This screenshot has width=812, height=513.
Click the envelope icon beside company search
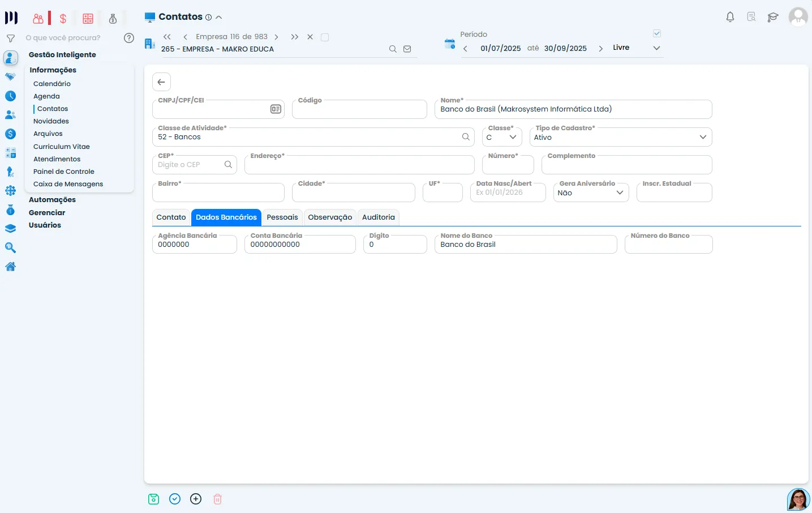407,49
